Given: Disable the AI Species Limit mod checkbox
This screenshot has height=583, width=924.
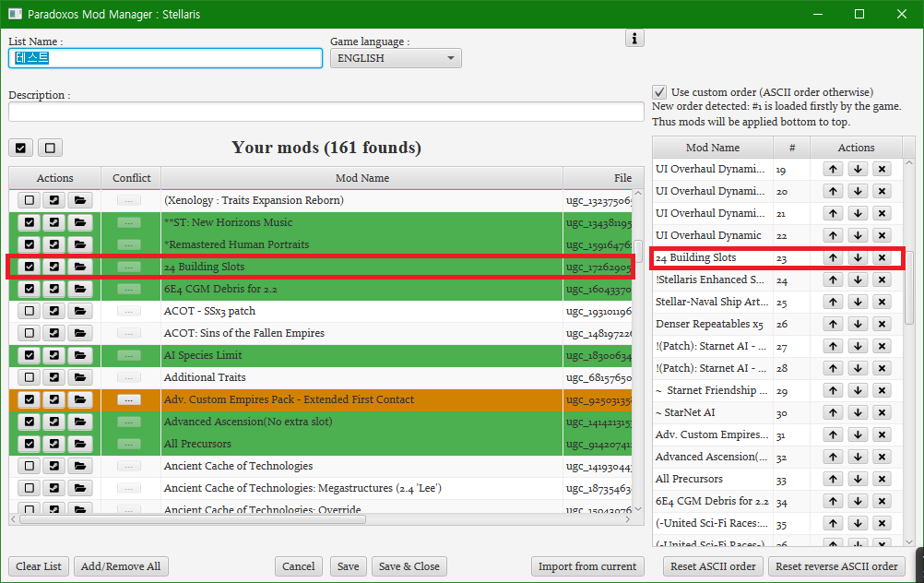Looking at the screenshot, I should 29,355.
